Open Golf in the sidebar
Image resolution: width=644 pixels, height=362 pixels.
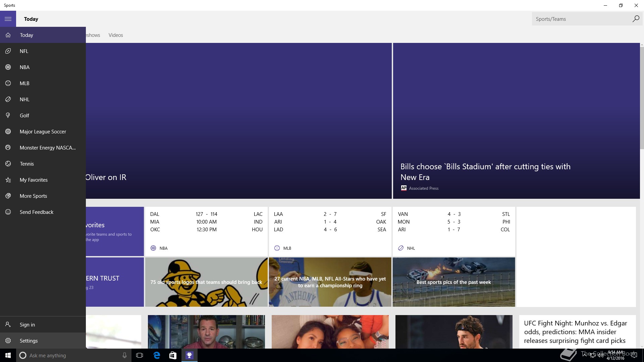point(43,115)
